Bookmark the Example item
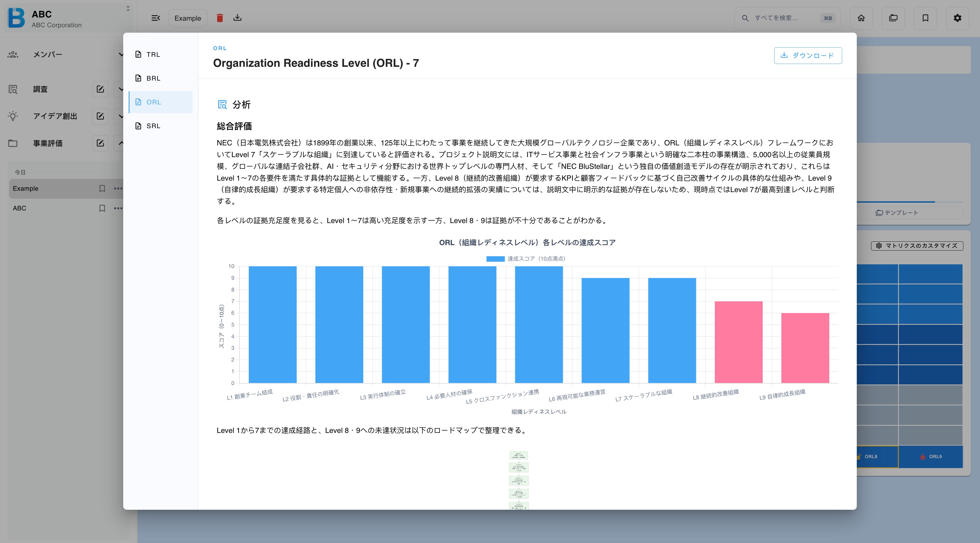This screenshot has height=543, width=980. point(102,188)
